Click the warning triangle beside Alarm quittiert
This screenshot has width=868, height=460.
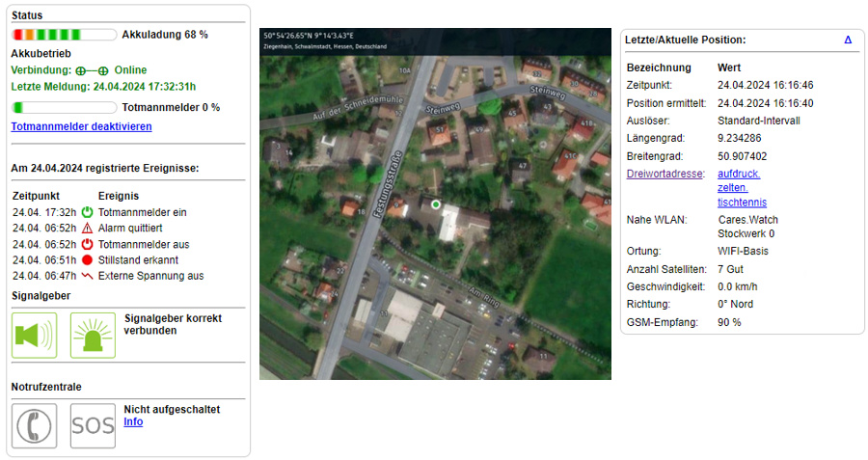87,229
